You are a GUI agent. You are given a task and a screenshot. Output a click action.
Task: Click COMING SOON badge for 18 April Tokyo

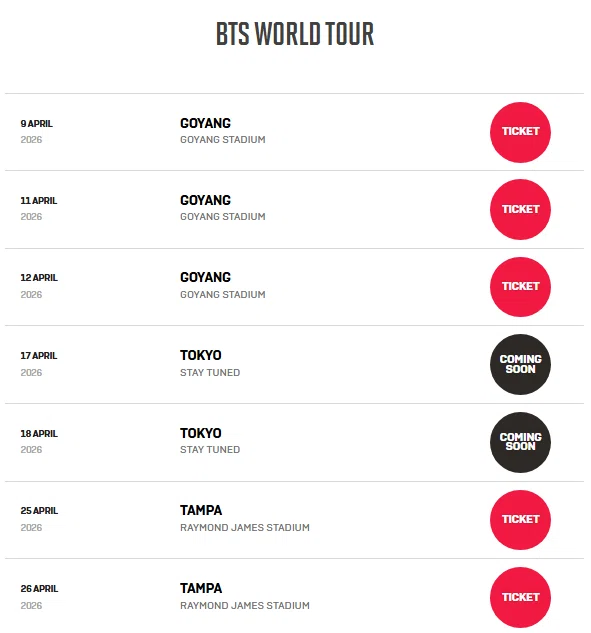[x=520, y=442]
